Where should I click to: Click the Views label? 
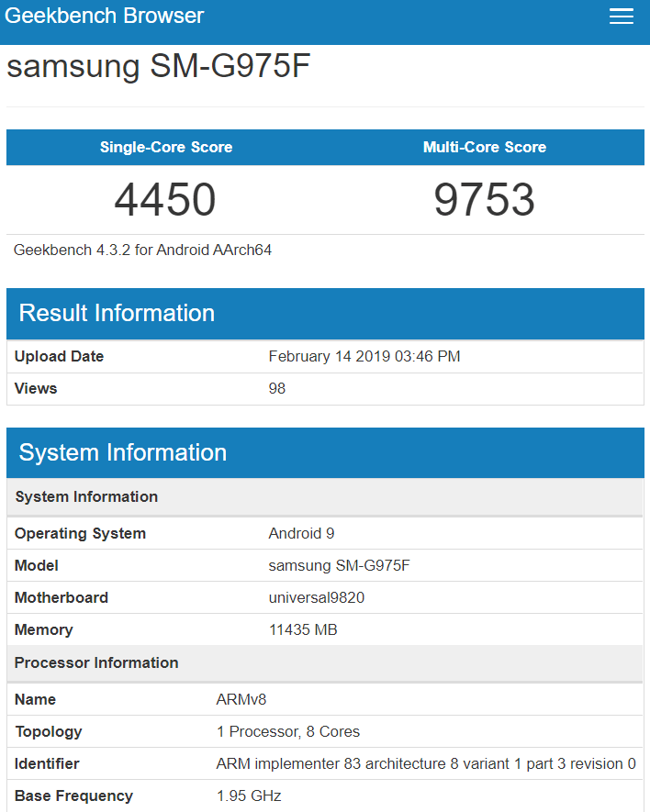pos(36,388)
